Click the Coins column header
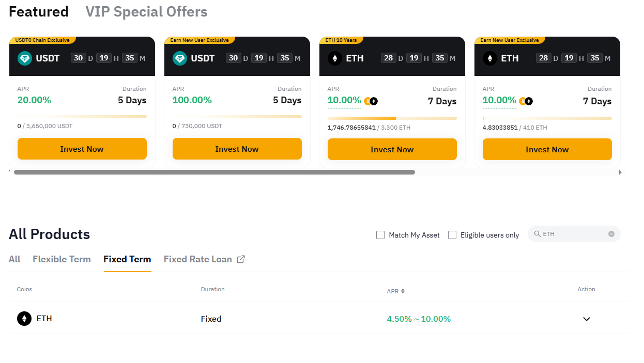Viewport: 644px width, 363px height. point(24,289)
